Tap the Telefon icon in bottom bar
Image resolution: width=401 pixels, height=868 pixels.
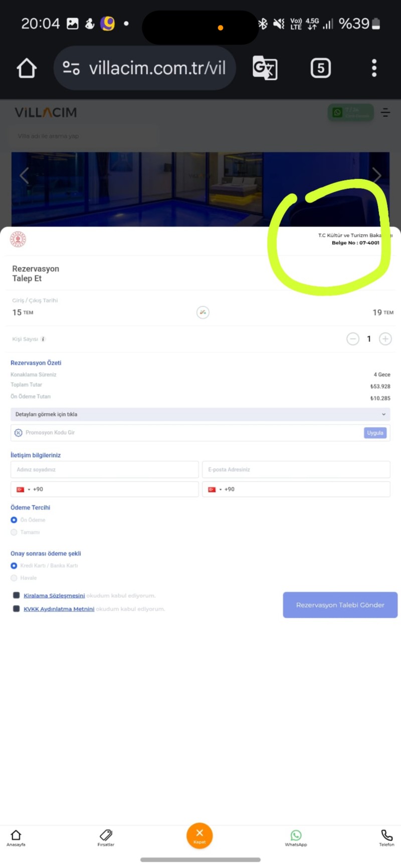pos(386,837)
